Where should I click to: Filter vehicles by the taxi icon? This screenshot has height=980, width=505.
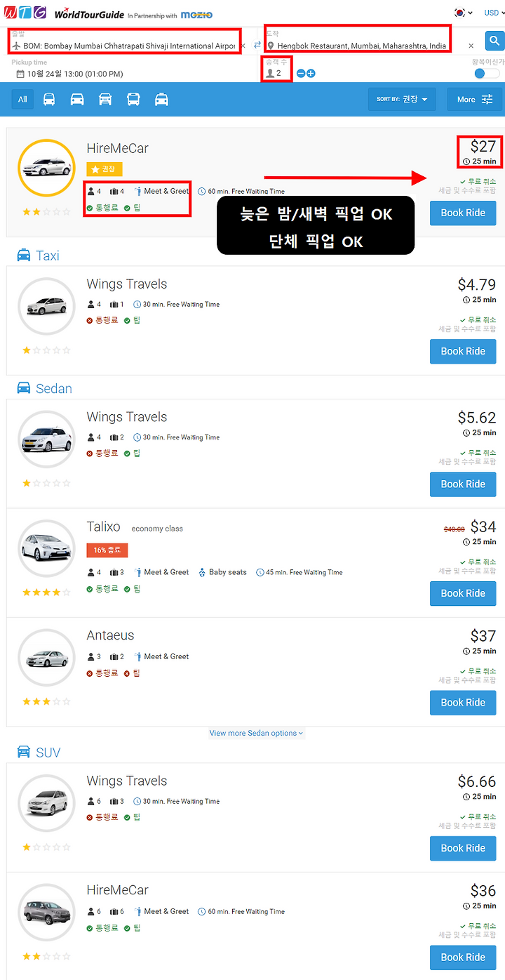tap(161, 100)
